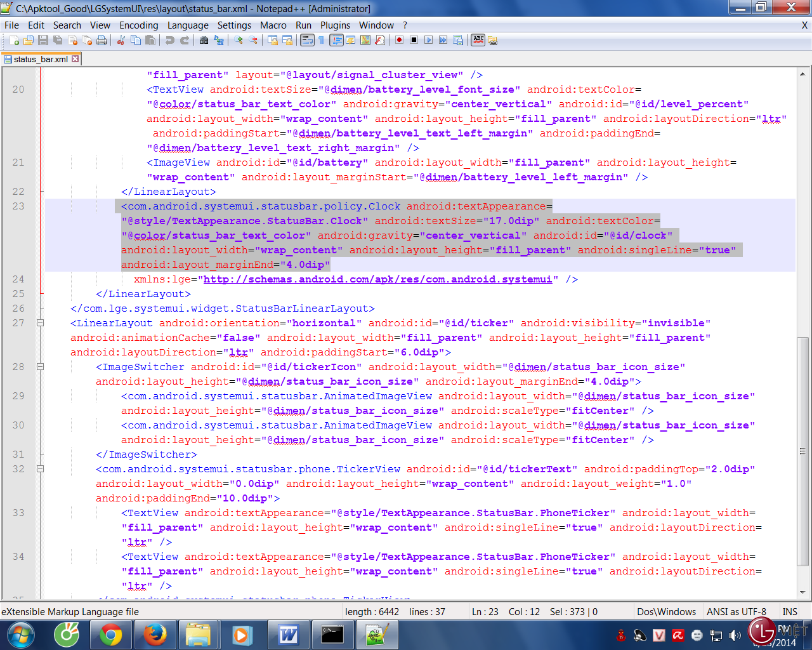The width and height of the screenshot is (812, 650).
Task: Toggle synchronize vertical scrolling
Action: pyautogui.click(x=273, y=40)
